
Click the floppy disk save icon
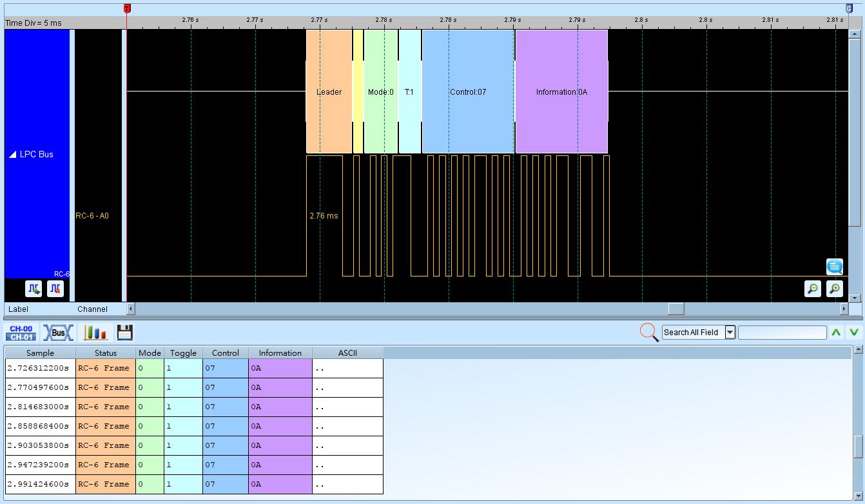125,333
